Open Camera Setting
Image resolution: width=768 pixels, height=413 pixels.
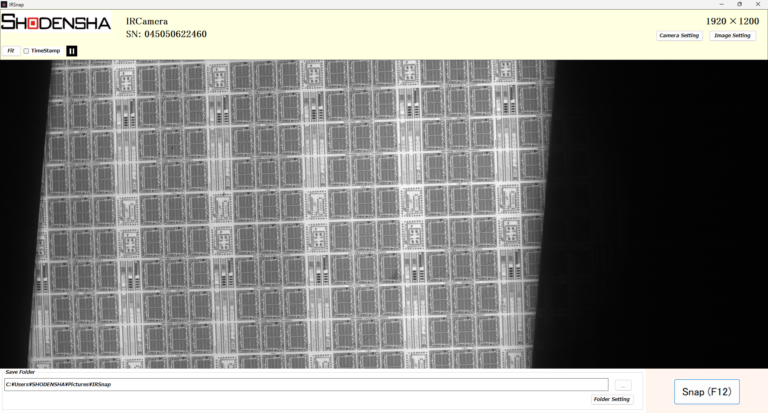pos(678,35)
